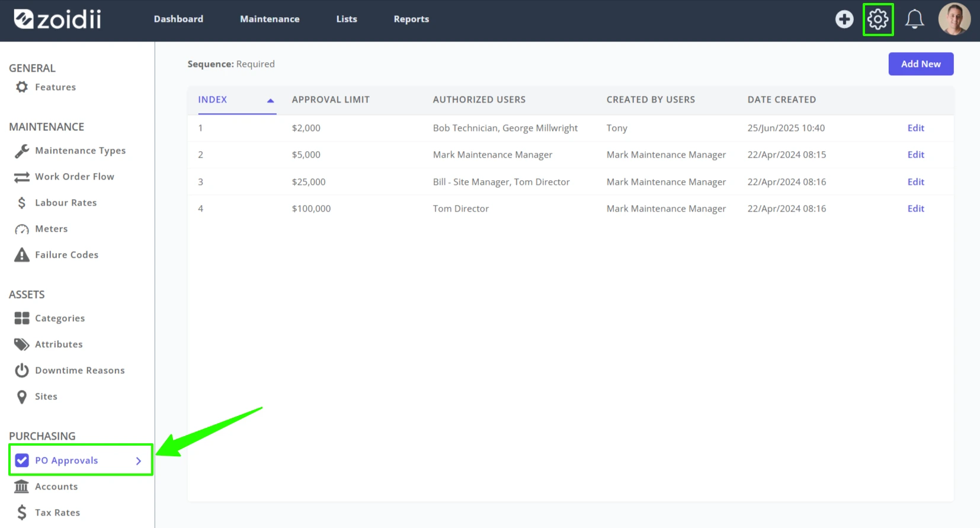Click the Attributes tags icon
The image size is (980, 528).
pyautogui.click(x=22, y=344)
